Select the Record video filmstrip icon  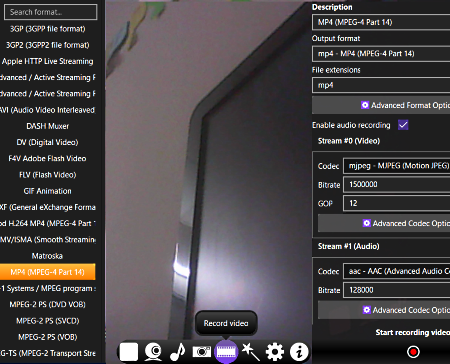pyautogui.click(x=226, y=352)
